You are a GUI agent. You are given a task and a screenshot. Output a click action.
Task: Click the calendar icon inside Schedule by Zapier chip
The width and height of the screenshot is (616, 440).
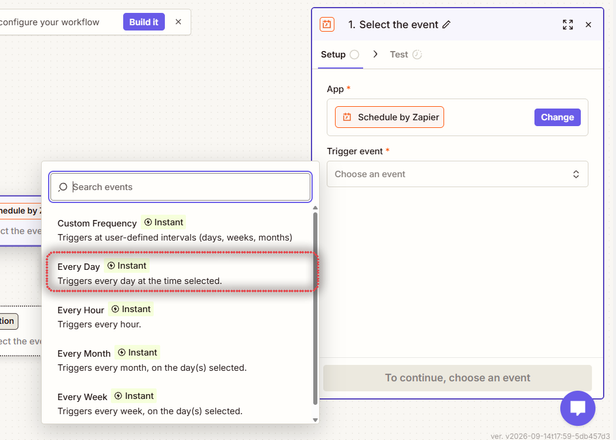347,117
